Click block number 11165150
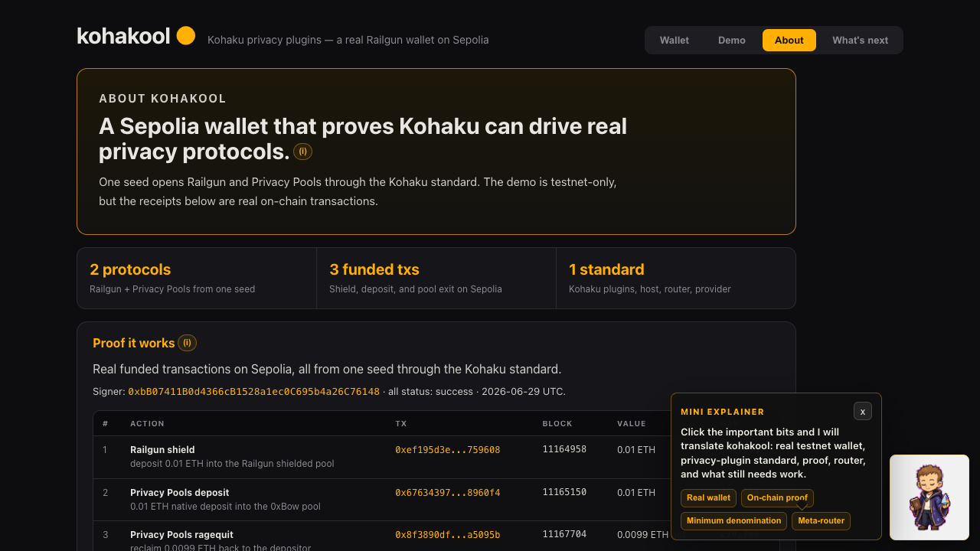The width and height of the screenshot is (980, 551). point(564,492)
